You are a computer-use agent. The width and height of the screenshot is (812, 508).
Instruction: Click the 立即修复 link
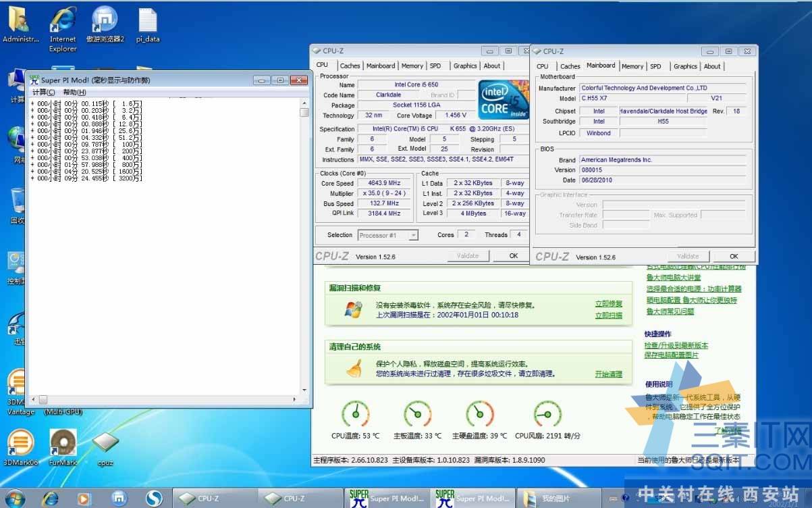click(609, 304)
